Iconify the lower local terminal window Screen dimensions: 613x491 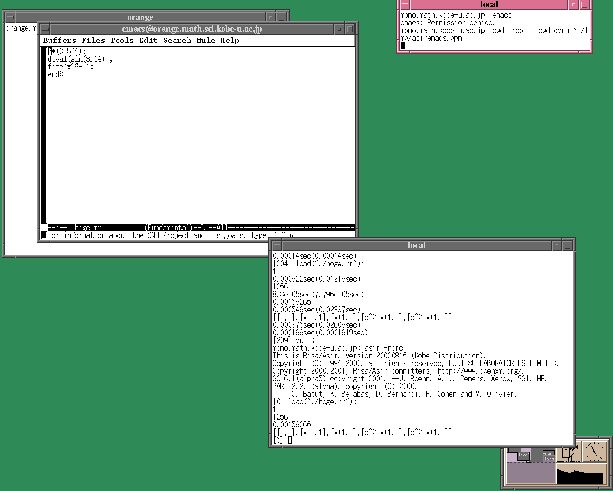point(556,245)
